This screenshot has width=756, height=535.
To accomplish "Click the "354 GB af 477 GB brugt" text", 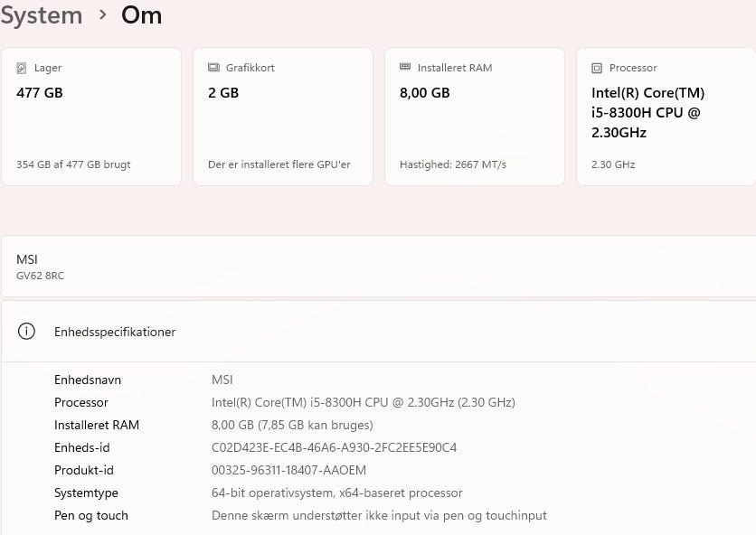I will [x=73, y=164].
